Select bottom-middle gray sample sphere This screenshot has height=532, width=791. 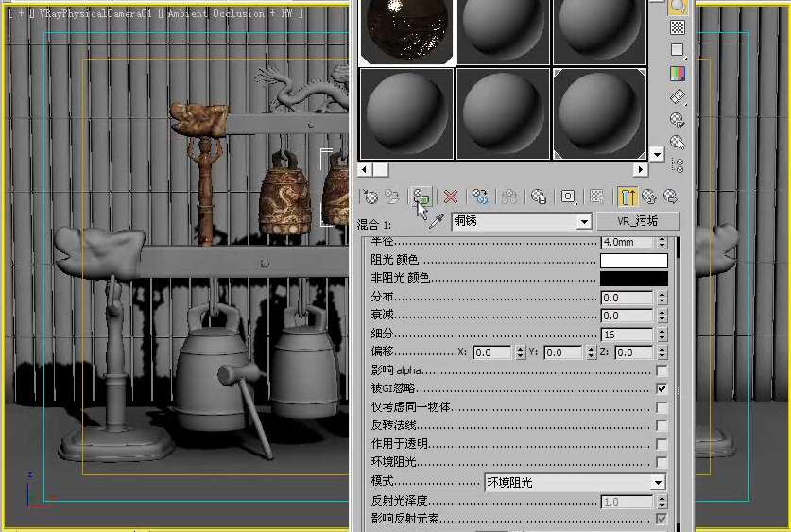503,113
